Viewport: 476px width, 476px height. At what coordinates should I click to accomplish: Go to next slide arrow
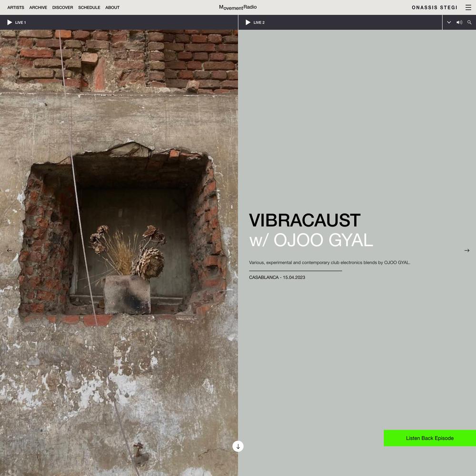pyautogui.click(x=467, y=250)
